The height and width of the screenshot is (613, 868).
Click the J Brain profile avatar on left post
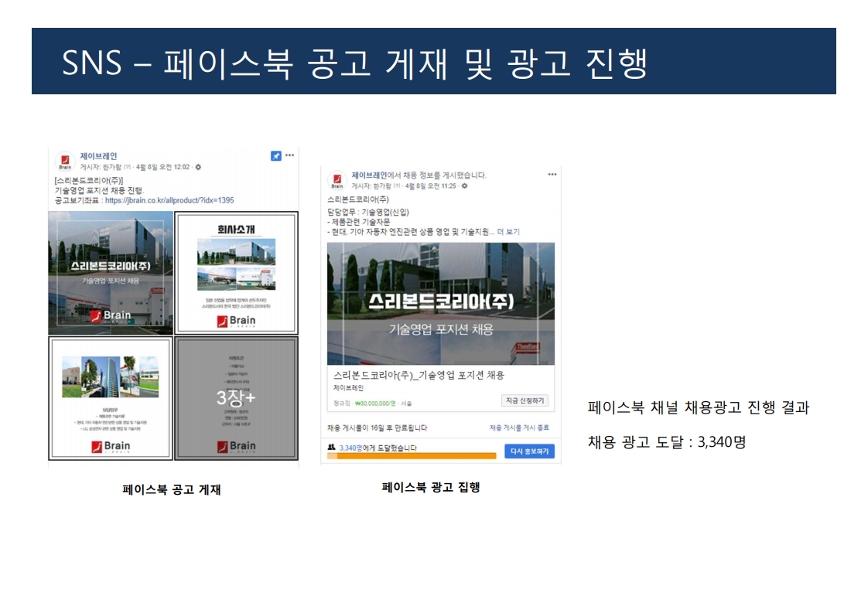65,162
